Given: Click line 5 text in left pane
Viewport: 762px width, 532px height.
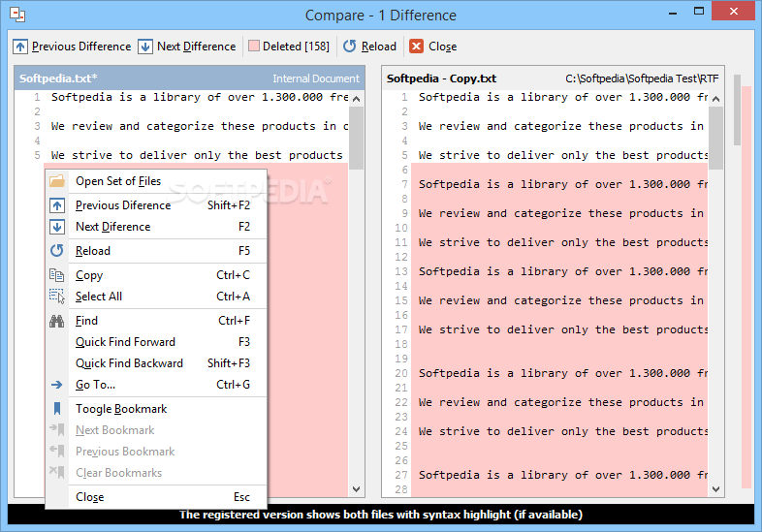Looking at the screenshot, I should click(x=197, y=155).
